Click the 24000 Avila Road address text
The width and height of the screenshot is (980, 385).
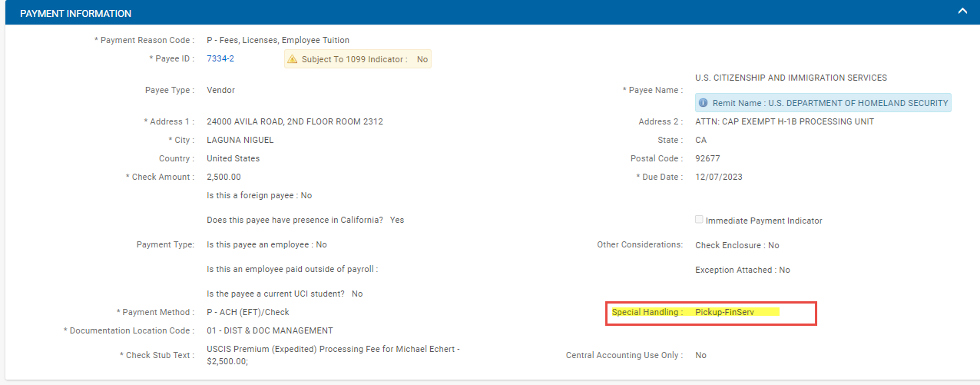(x=295, y=121)
